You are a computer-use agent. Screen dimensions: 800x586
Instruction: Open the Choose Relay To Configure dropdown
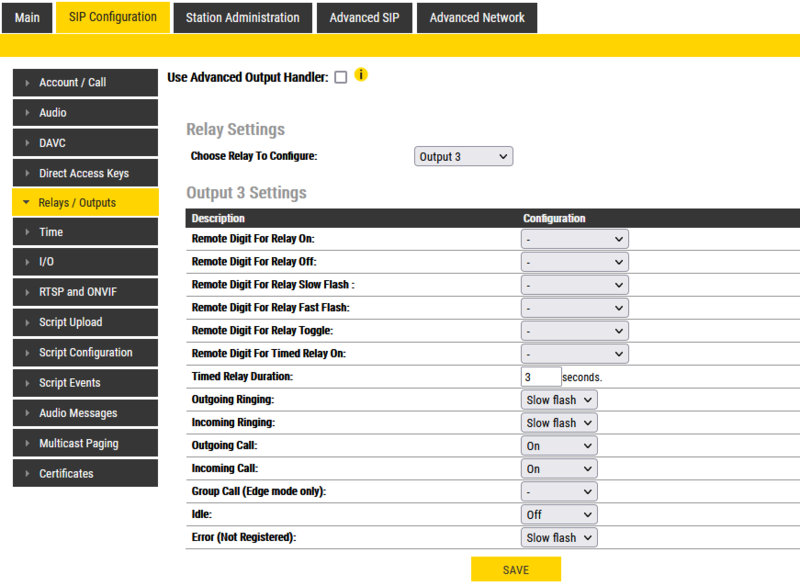click(x=463, y=157)
